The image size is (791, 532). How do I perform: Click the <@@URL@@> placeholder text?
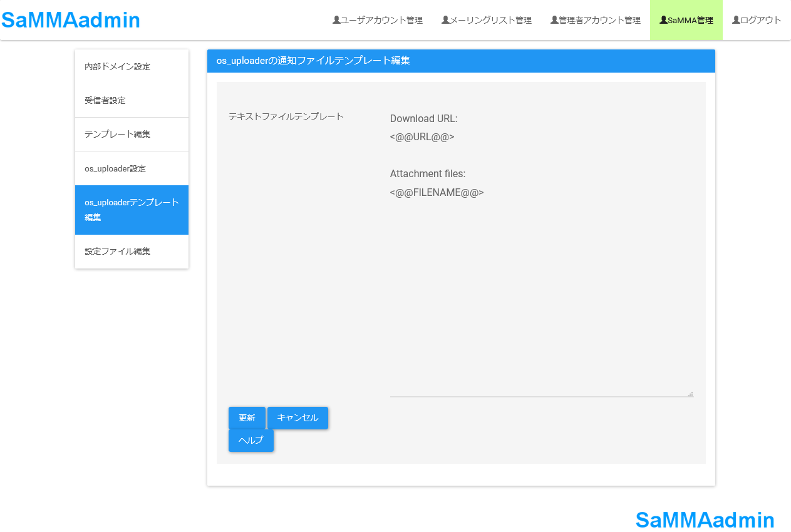tap(422, 137)
